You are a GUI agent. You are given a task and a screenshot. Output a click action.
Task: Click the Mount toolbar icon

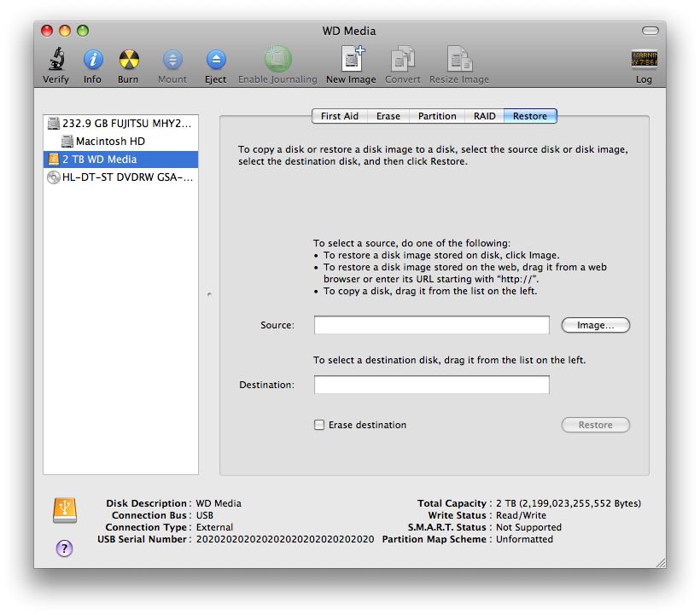[x=172, y=60]
